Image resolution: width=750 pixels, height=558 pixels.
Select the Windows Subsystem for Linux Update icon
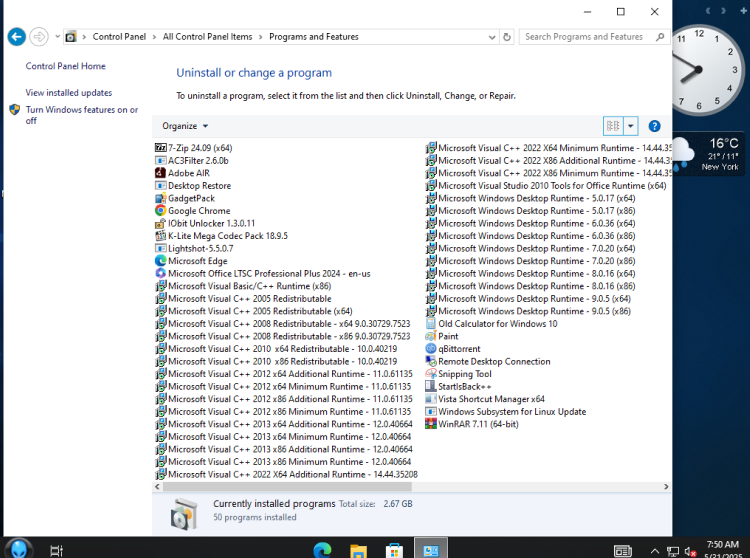[431, 411]
